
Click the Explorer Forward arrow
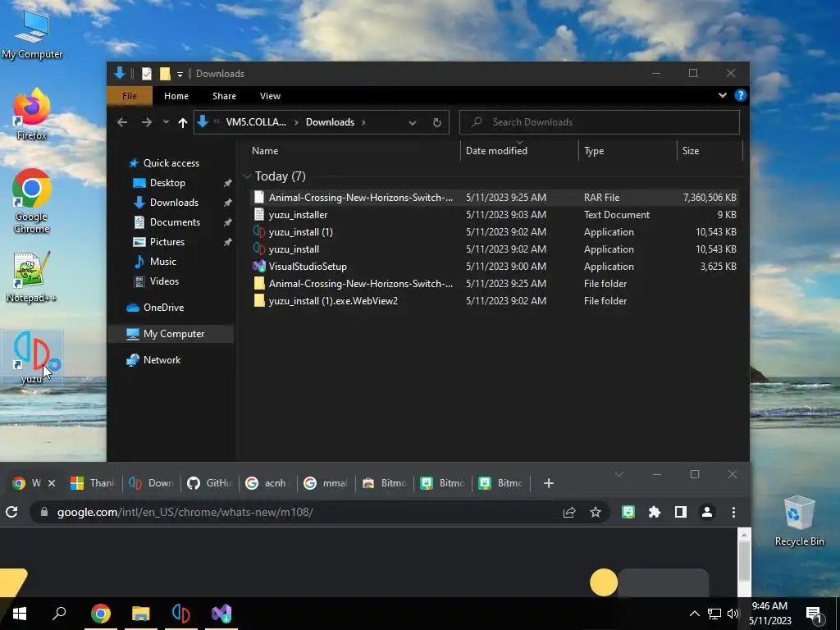click(x=146, y=122)
